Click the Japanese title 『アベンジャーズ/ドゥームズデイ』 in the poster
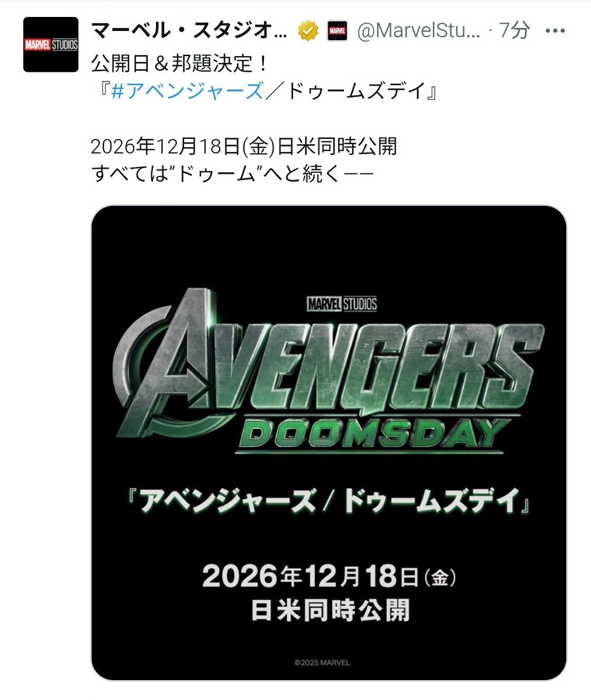Screen dimensions: 591x700 coord(329,501)
